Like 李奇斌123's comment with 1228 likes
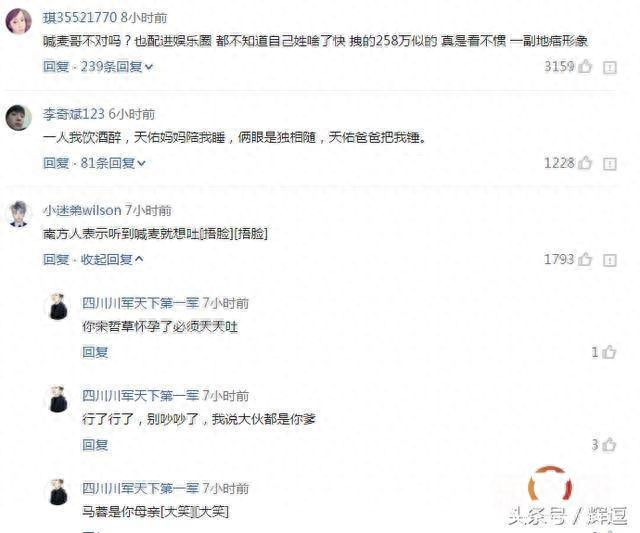Screen dimensions: 640x533 585,162
